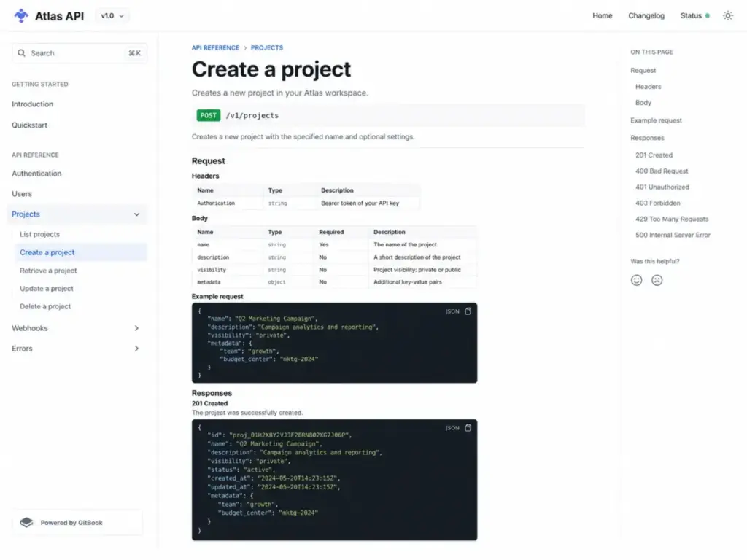Click the visibility parameter name cell
This screenshot has width=747, height=560.
(212, 270)
